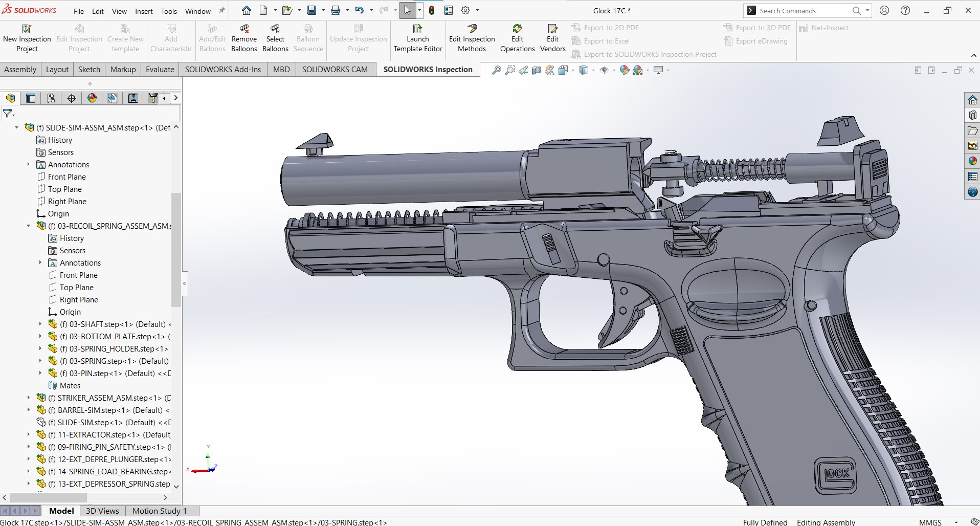
Task: Open the Save dropdown arrow
Action: [323, 10]
